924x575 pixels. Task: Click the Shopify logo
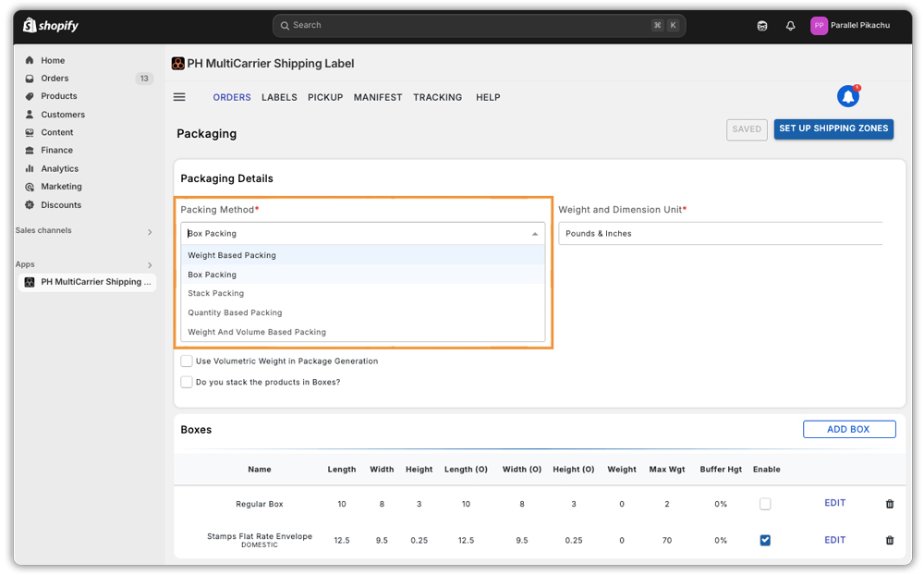pos(51,25)
